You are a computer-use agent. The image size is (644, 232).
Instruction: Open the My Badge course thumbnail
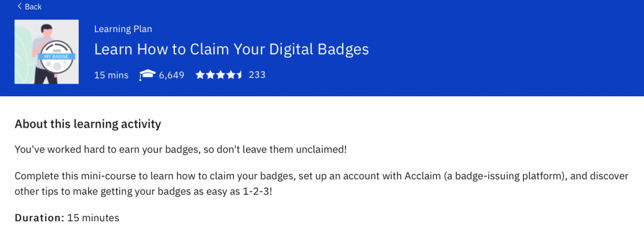tap(47, 52)
